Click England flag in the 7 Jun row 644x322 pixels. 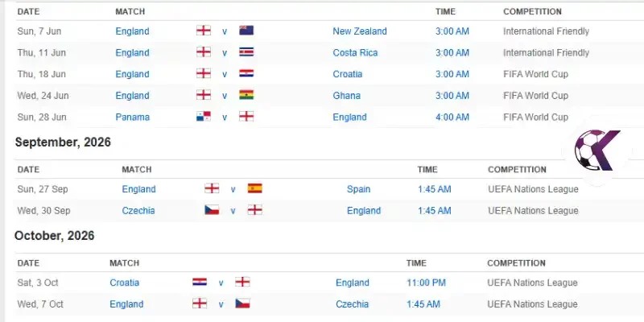click(204, 31)
